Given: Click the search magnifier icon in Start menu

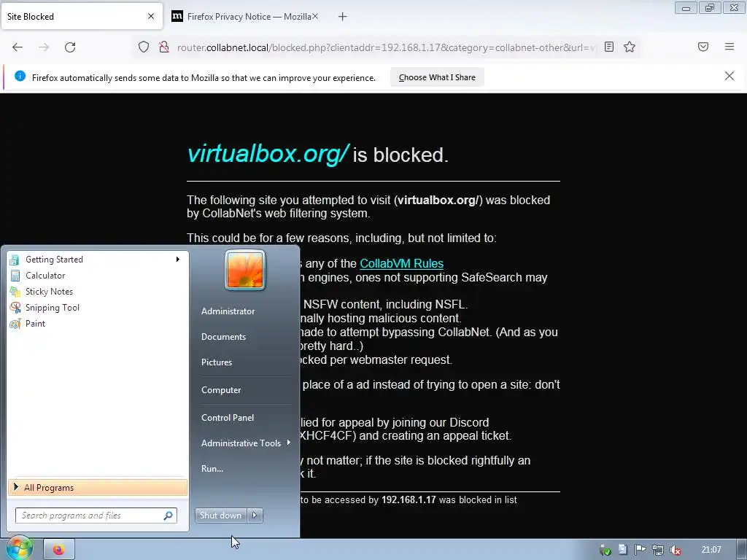Looking at the screenshot, I should pyautogui.click(x=169, y=516).
